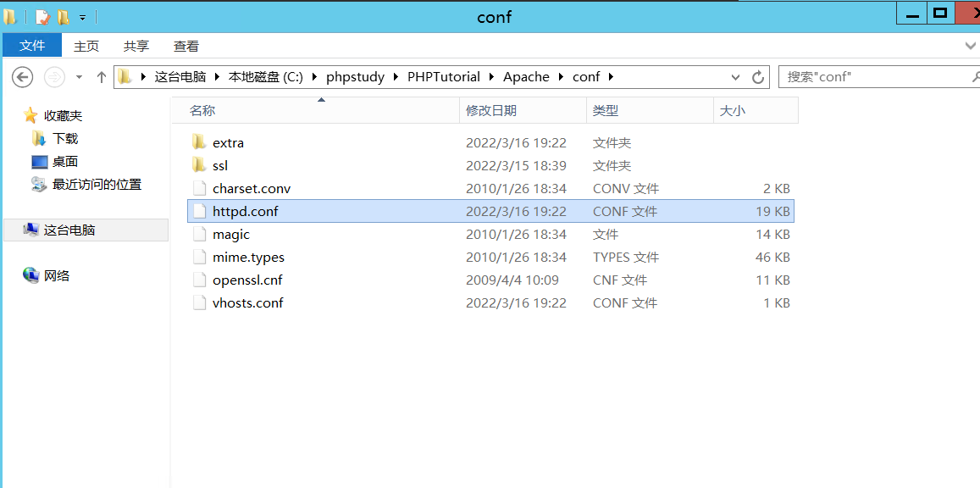Open the Quick Access Toolbar customize dropdown
Screen dimensions: 980x488
tap(81, 15)
